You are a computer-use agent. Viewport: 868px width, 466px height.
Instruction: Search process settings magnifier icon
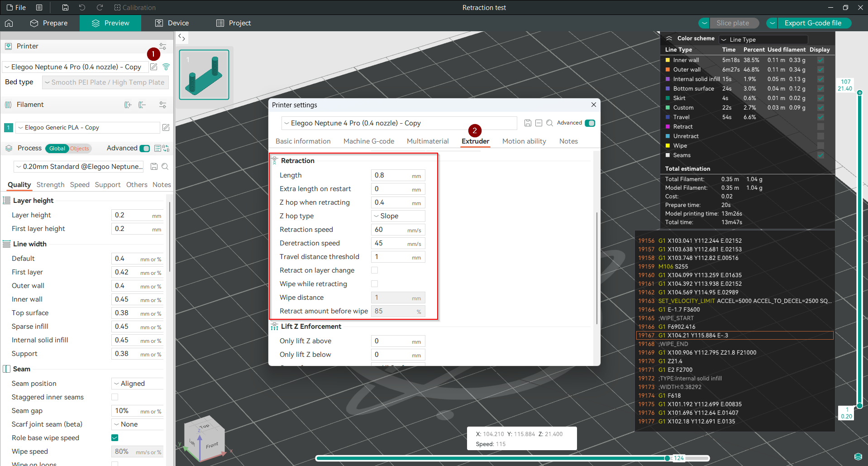click(165, 166)
